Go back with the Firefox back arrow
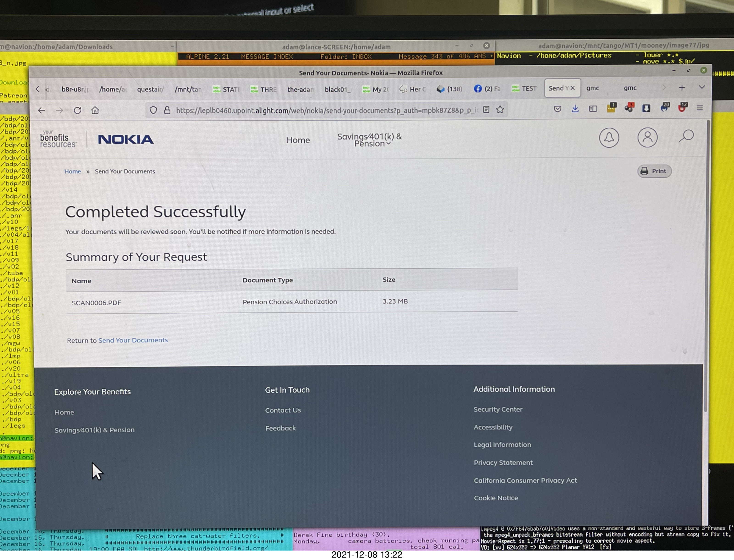 42,110
